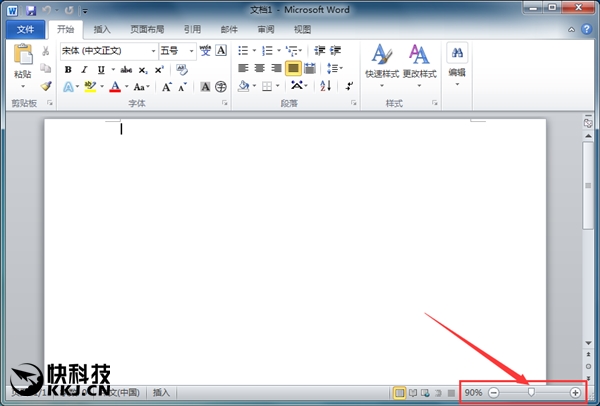Image resolution: width=600 pixels, height=406 pixels.
Task: Open the 编辑 binoculars menu
Action: click(457, 64)
